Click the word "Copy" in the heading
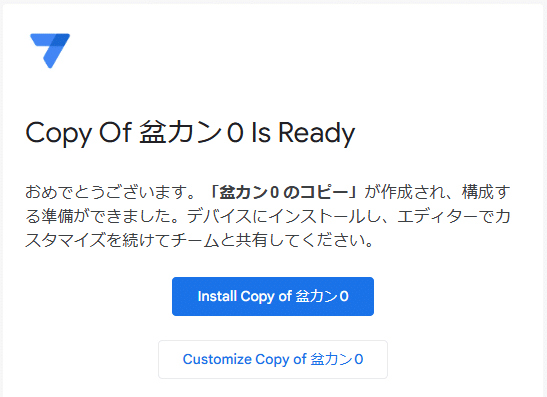 [58, 134]
